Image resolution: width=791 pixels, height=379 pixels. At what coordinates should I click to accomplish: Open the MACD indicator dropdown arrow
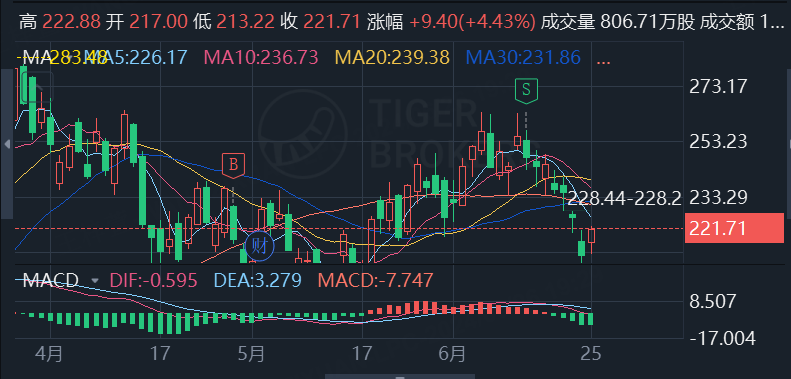[x=94, y=280]
